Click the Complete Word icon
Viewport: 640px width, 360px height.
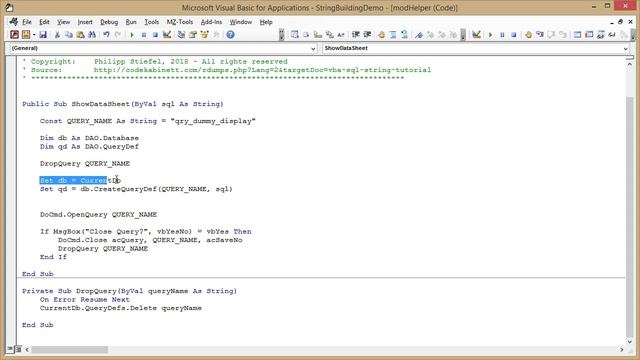(x=341, y=35)
